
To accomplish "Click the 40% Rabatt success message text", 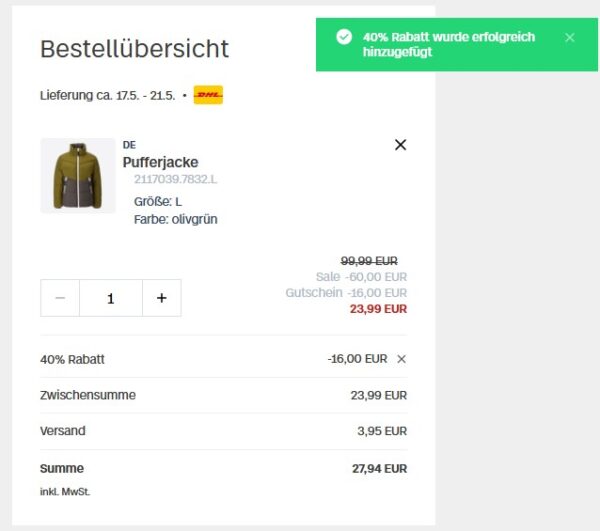I will 448,44.
